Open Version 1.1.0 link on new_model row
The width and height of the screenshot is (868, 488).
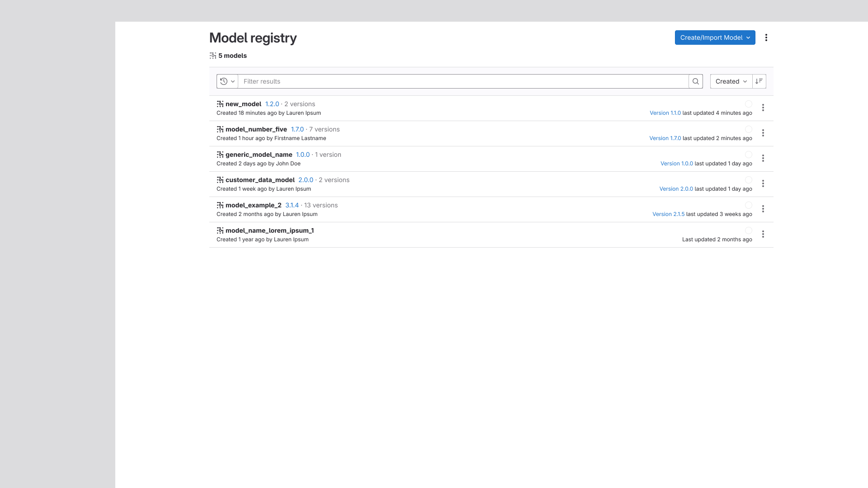tap(665, 113)
